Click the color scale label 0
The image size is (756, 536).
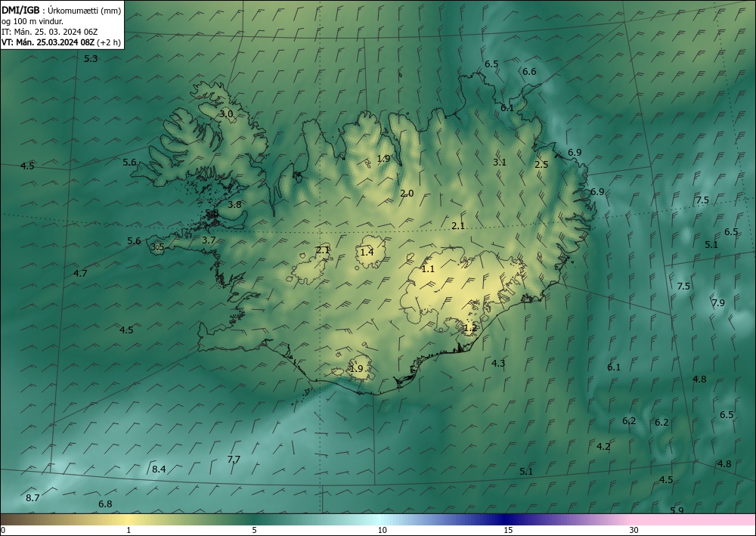pyautogui.click(x=3, y=530)
